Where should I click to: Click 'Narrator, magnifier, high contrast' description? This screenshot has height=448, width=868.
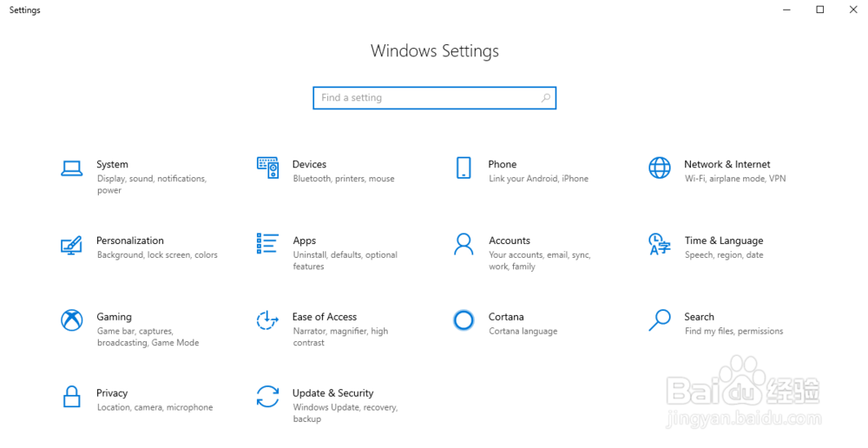click(340, 337)
